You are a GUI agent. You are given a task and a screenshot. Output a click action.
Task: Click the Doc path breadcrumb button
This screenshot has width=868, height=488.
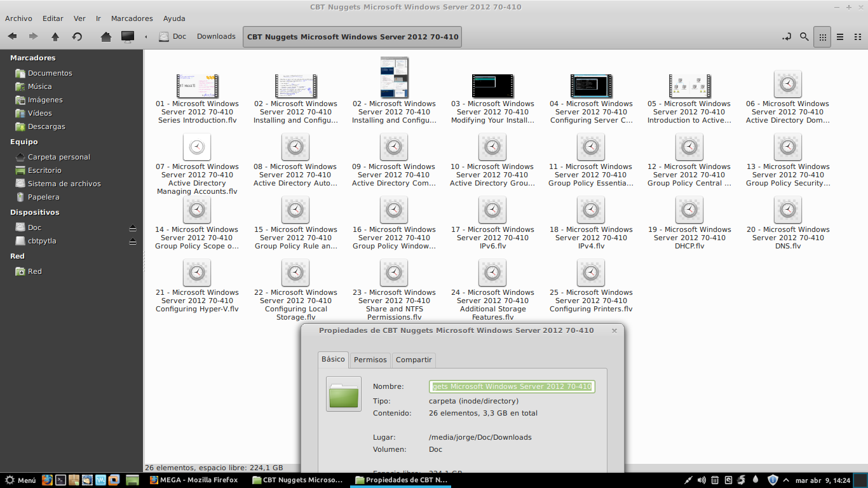point(173,37)
